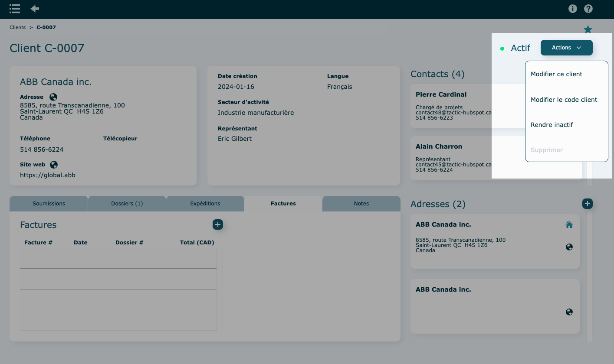Screen dimensions: 614x364
Task: Switch to the Soumissions tab
Action: click(49, 204)
